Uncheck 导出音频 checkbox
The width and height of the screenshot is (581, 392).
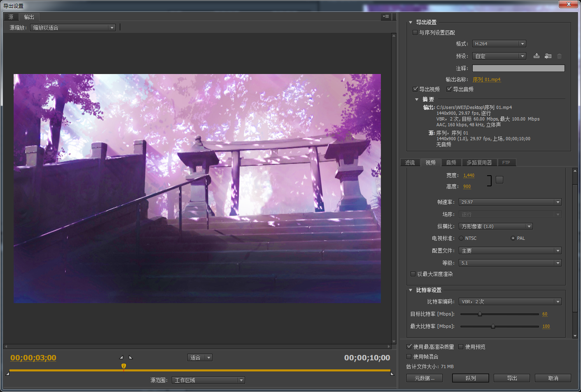(x=449, y=89)
